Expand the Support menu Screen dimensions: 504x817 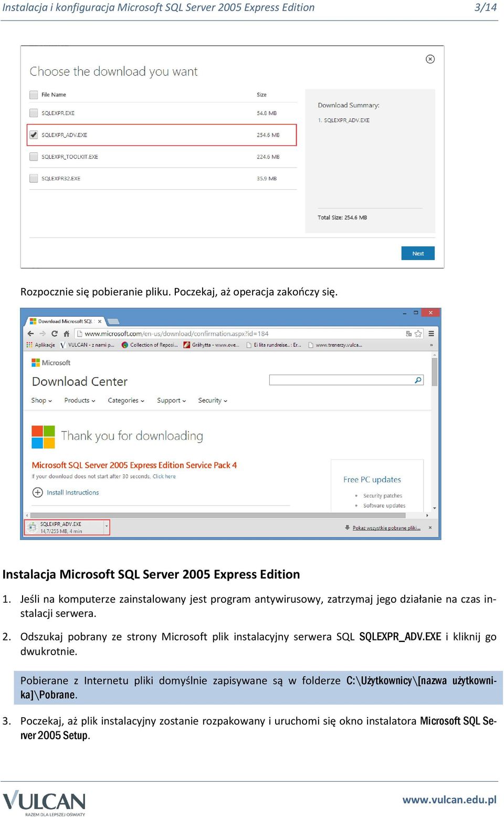172,400
